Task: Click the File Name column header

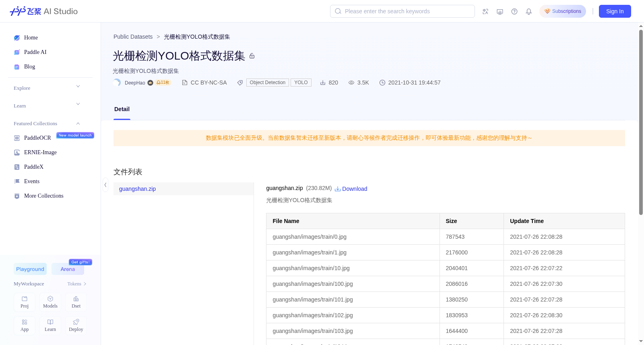Action: (353, 221)
